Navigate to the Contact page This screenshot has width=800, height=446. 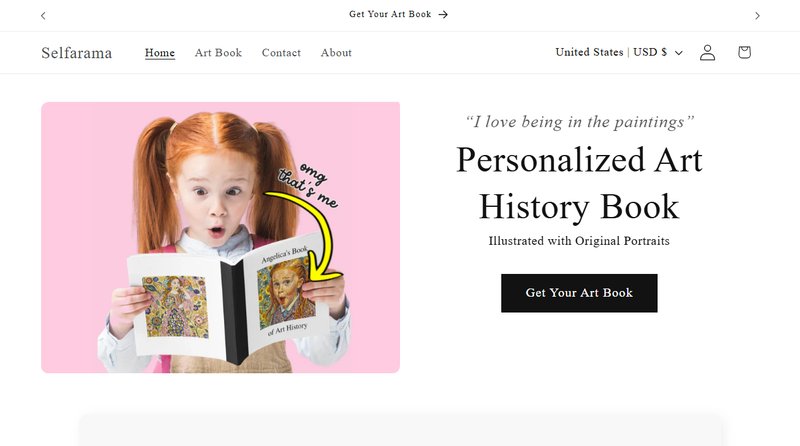[x=281, y=53]
